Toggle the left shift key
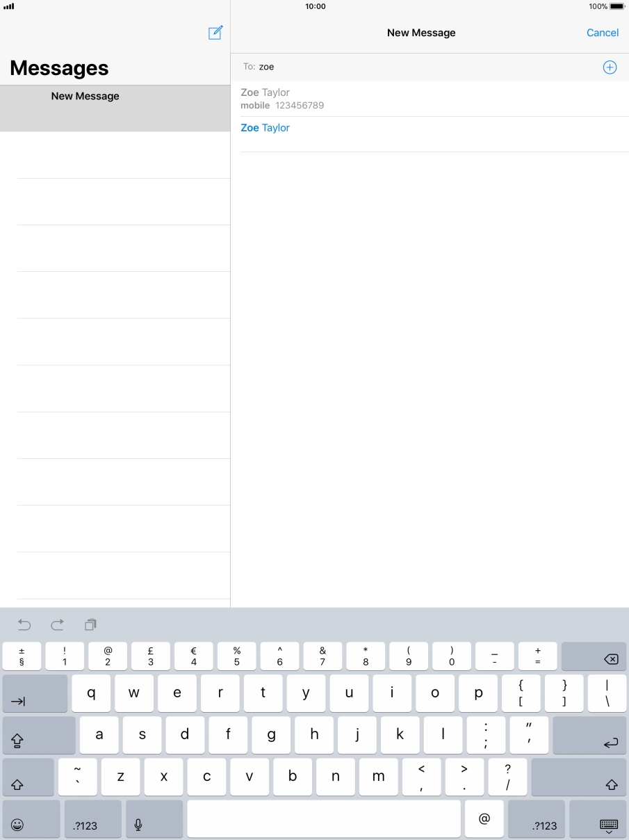The image size is (629, 840). 28,777
